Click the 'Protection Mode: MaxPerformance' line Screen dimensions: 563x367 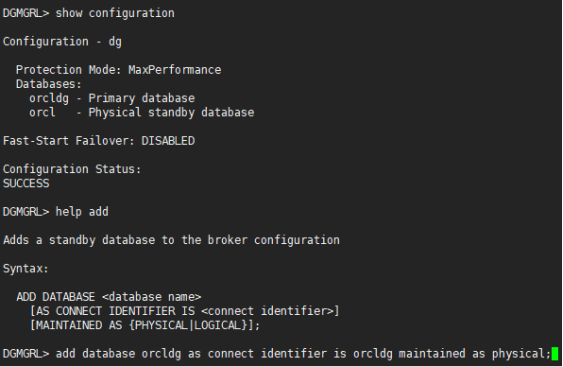pos(118,70)
